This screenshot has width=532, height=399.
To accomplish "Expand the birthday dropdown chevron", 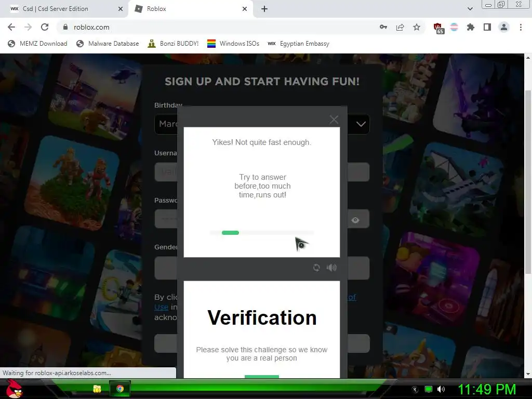I will (361, 124).
